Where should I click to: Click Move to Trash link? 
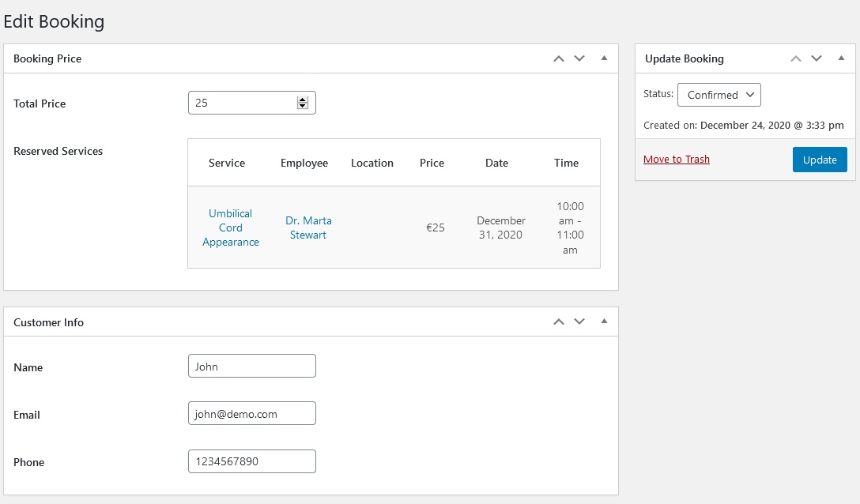tap(677, 159)
